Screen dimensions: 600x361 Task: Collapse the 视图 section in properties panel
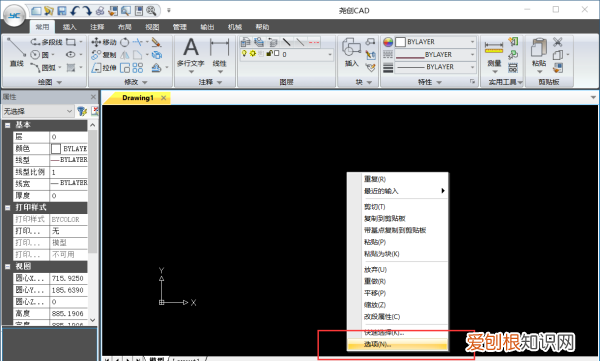[x=7, y=266]
